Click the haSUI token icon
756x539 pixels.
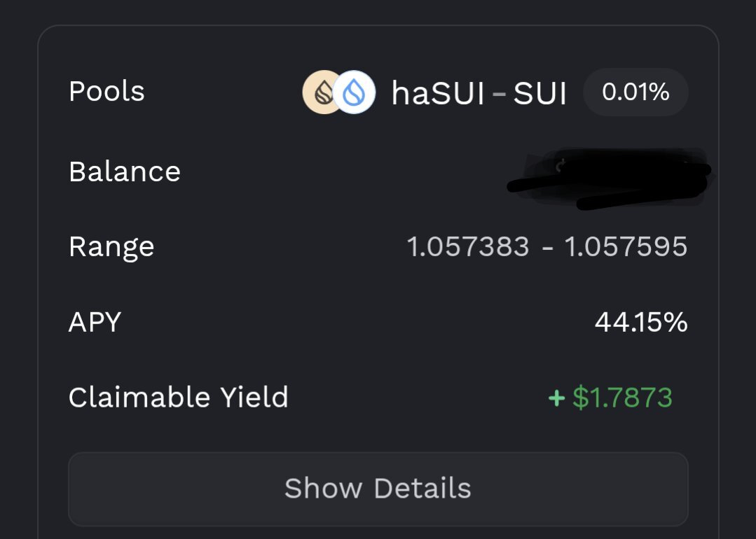coord(320,92)
